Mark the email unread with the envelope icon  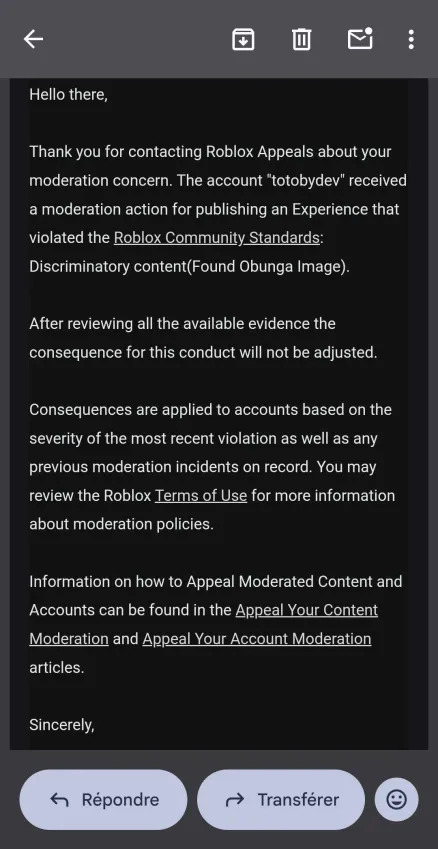click(360, 38)
